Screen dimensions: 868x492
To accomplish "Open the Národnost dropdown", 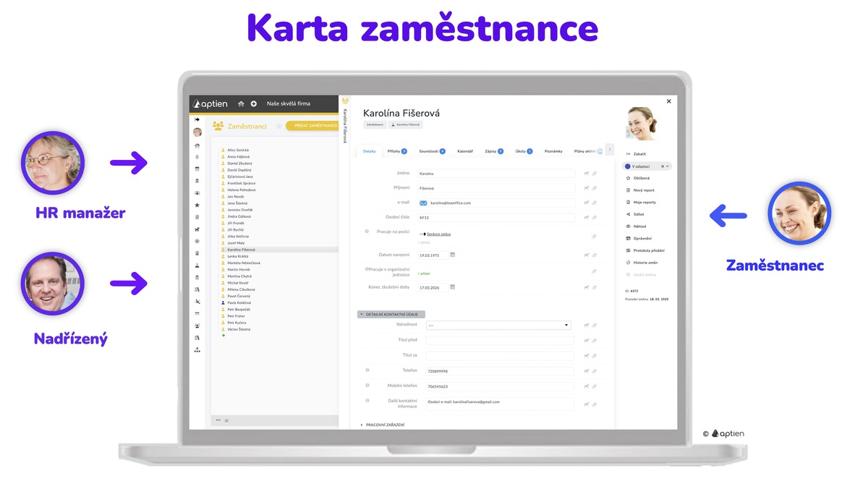I will pos(498,326).
